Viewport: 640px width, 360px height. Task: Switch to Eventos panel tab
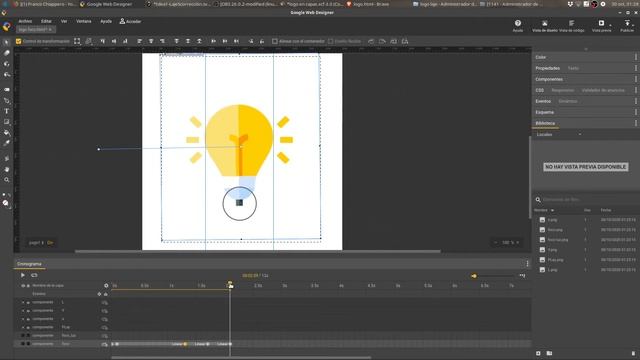click(543, 101)
